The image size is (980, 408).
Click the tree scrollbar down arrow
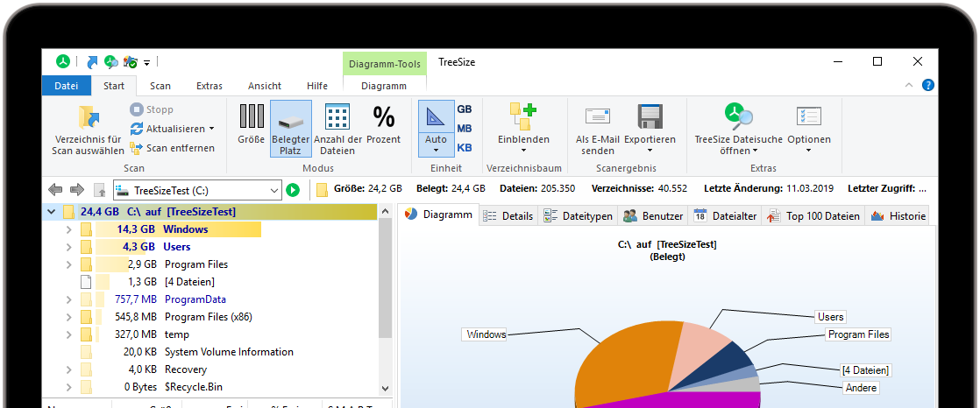click(385, 387)
